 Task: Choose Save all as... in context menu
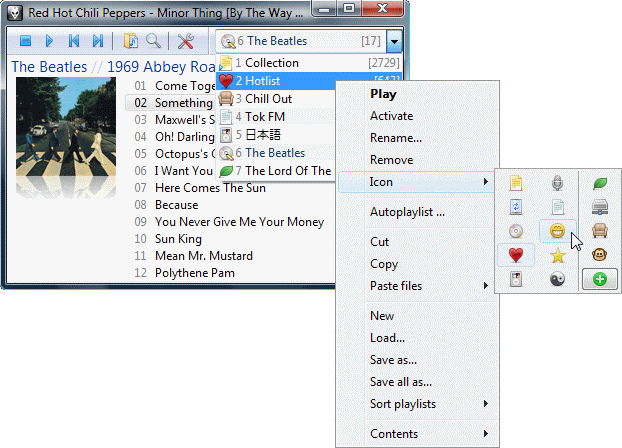point(417,382)
